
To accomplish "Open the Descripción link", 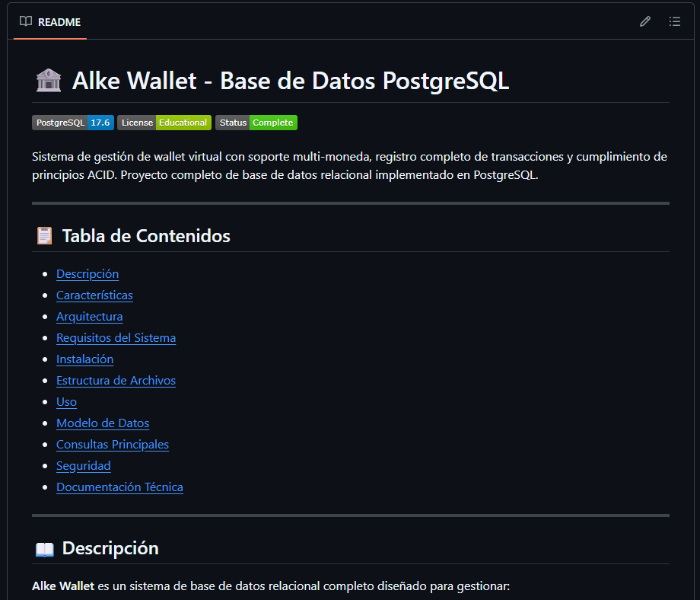I will click(87, 273).
